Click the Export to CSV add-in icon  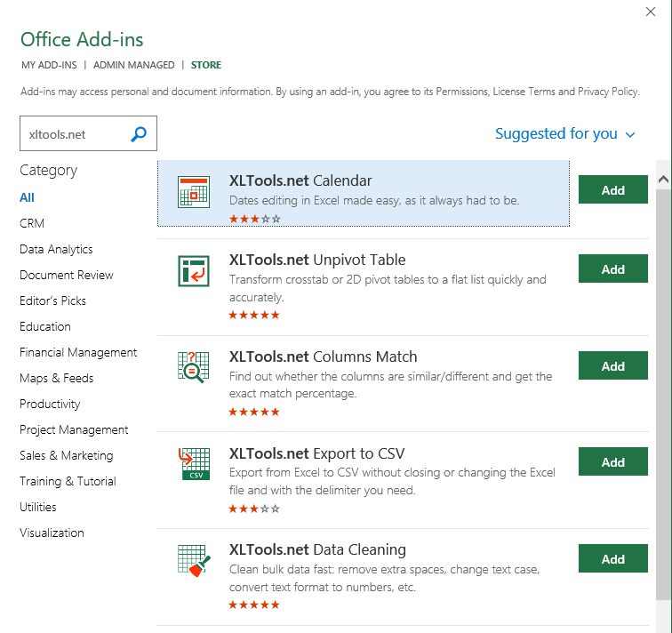(194, 464)
